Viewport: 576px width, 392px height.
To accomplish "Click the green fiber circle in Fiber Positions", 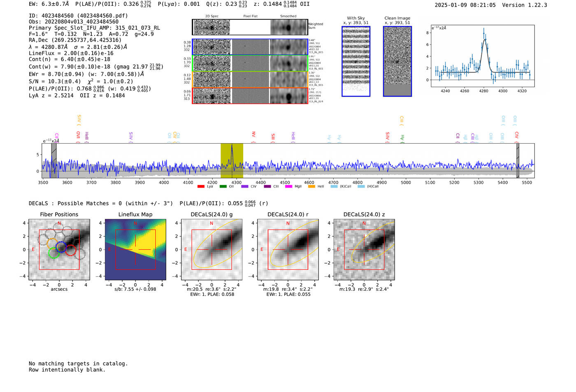I will (x=54, y=253).
